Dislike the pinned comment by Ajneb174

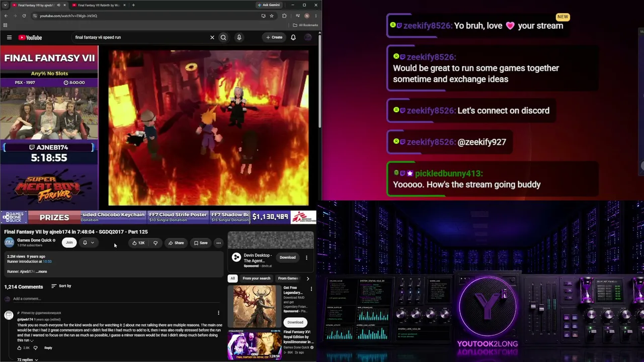pos(35,348)
